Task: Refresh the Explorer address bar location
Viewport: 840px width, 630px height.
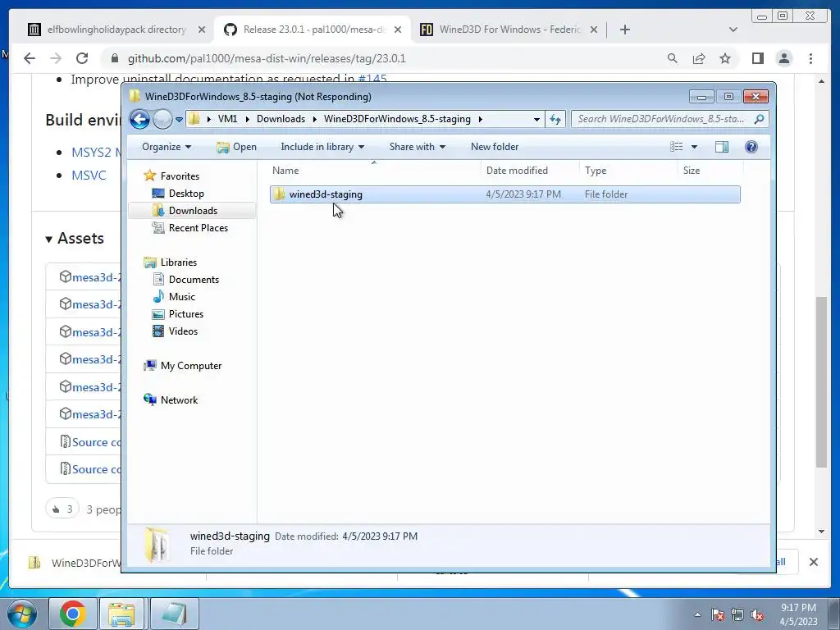Action: (x=555, y=119)
